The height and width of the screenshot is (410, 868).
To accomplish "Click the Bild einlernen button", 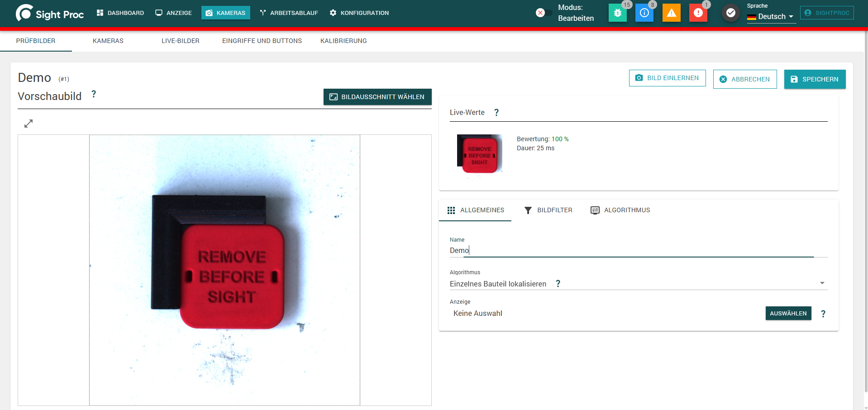I will (x=668, y=78).
